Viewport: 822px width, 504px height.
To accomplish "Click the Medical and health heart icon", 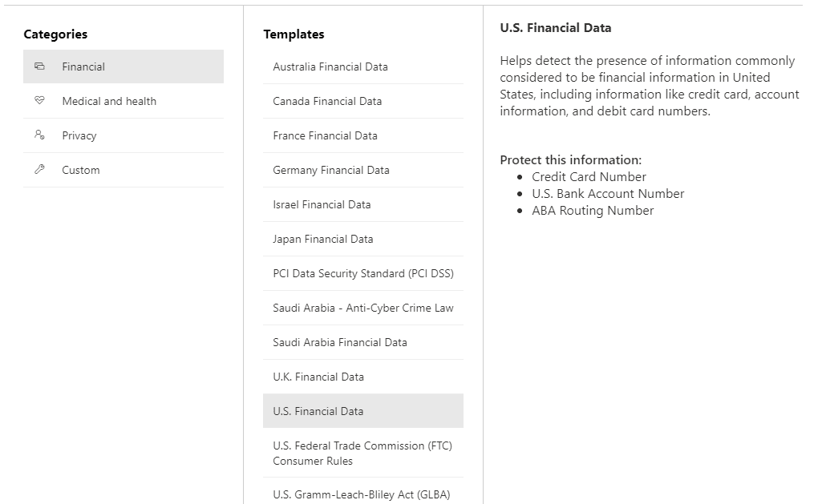I will click(x=39, y=100).
